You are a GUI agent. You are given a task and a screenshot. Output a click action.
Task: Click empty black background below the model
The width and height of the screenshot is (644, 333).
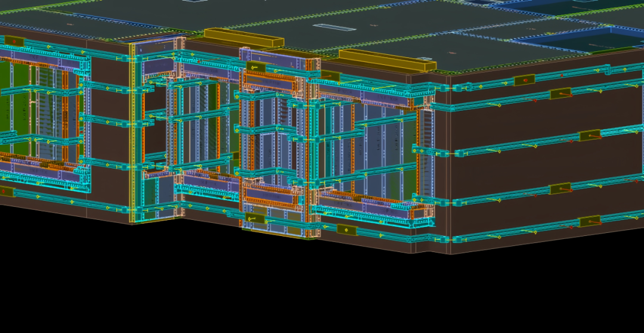(x=322, y=292)
